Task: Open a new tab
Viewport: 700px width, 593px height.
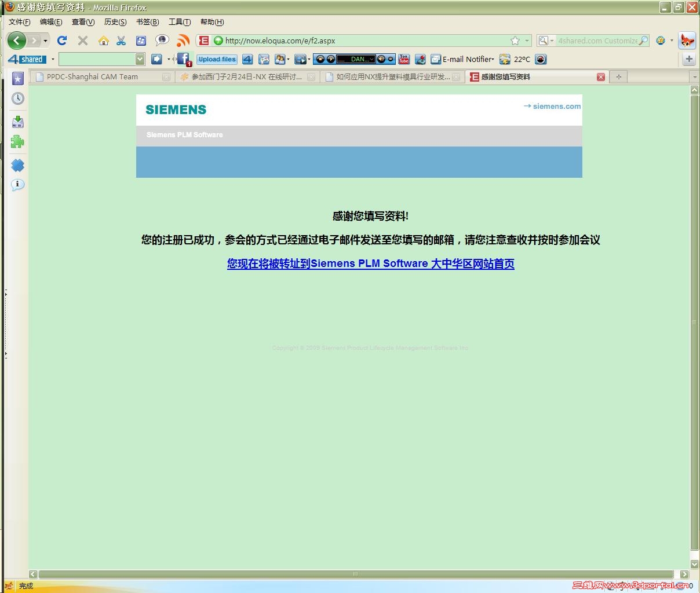Action: tap(618, 76)
